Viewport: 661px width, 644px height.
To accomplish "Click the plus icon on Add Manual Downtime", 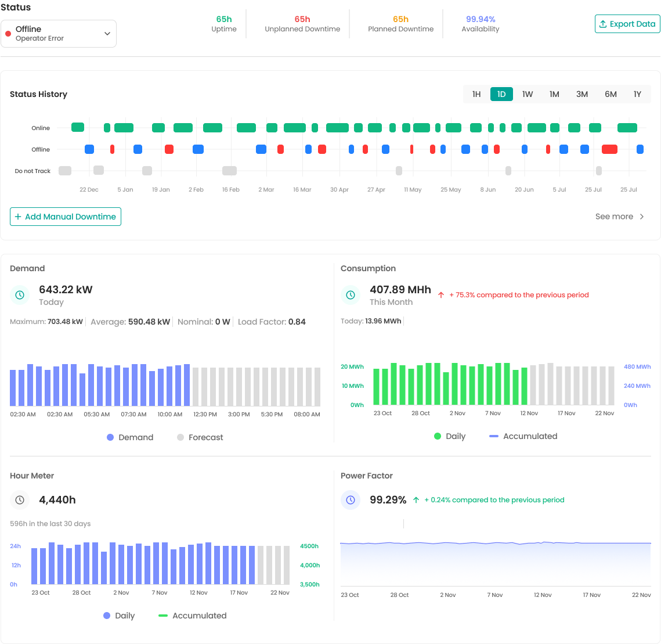I will click(18, 217).
